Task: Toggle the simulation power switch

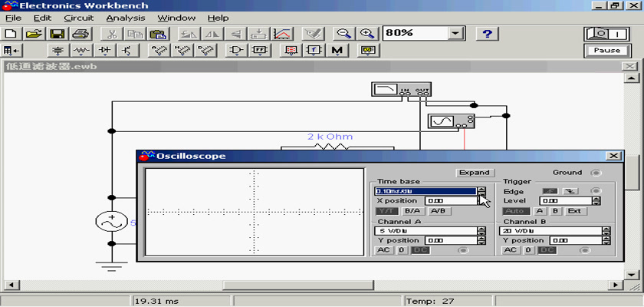Action: pyautogui.click(x=607, y=34)
